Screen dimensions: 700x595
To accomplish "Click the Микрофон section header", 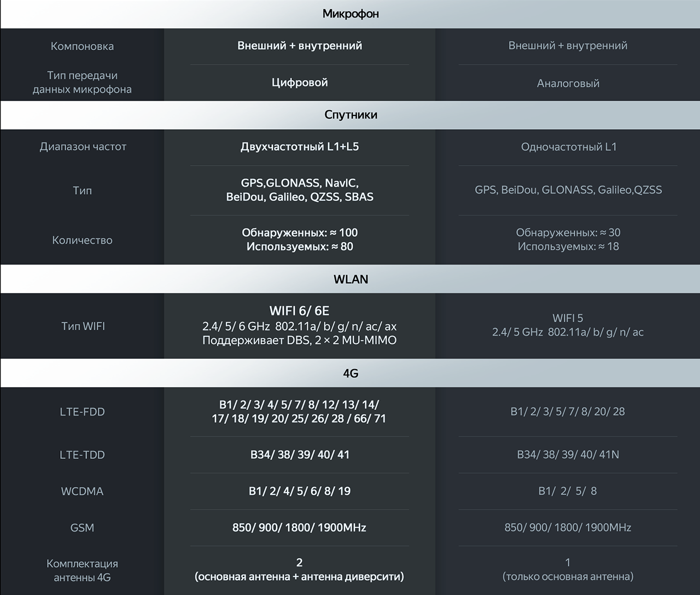I will (x=350, y=14).
